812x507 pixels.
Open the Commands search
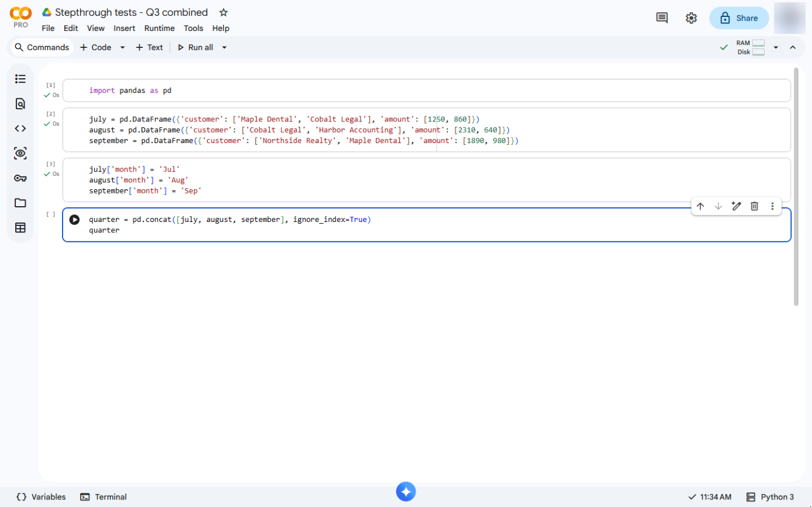42,47
